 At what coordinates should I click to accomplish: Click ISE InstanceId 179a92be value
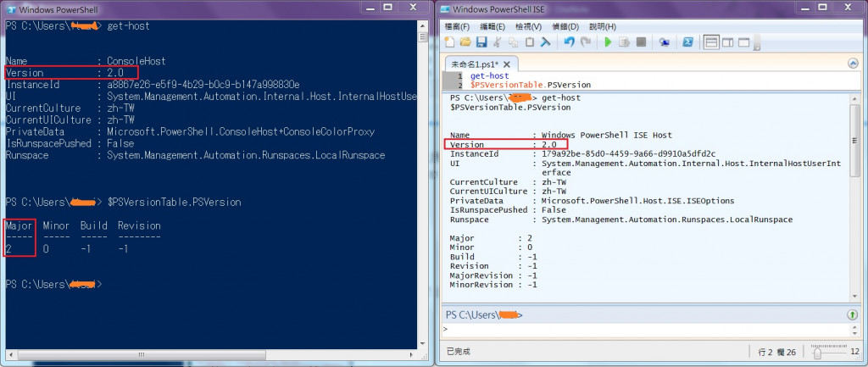628,153
